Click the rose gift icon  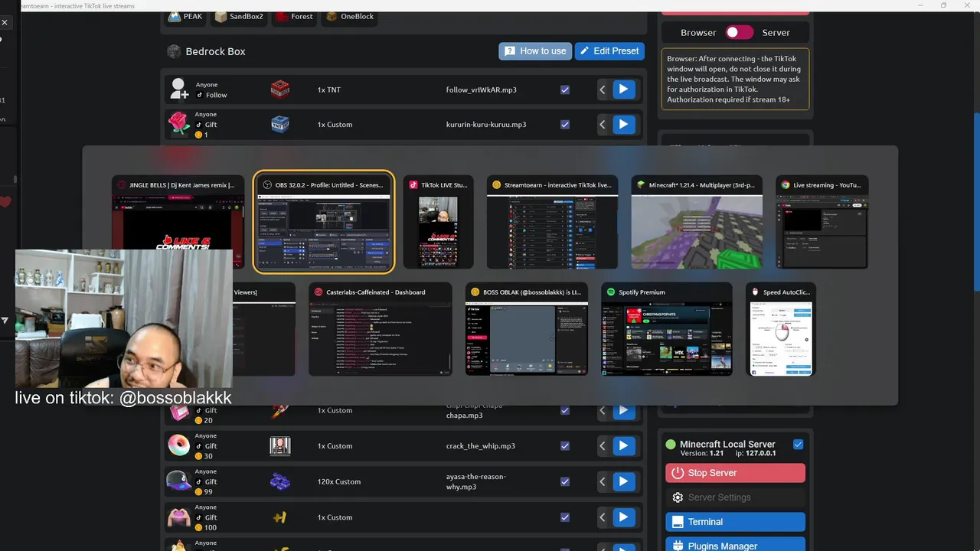coord(179,124)
